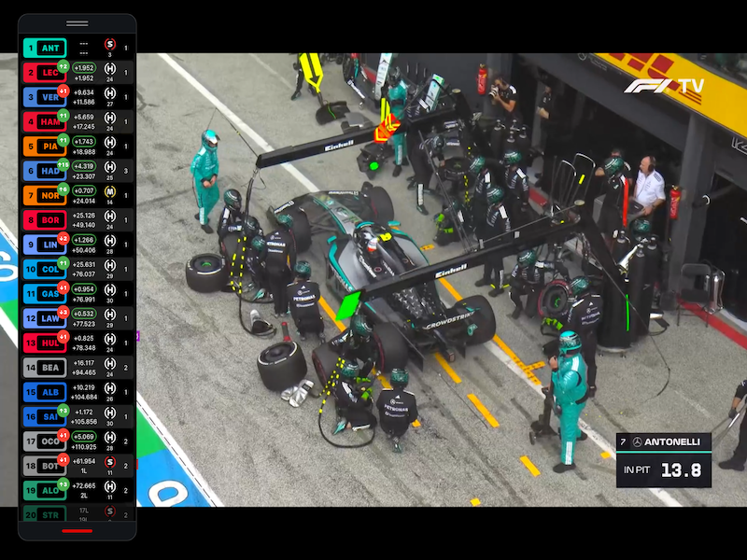Click the yellow medium tyre icon in NOR row
Viewport: 747px width, 560px height.
point(110,191)
